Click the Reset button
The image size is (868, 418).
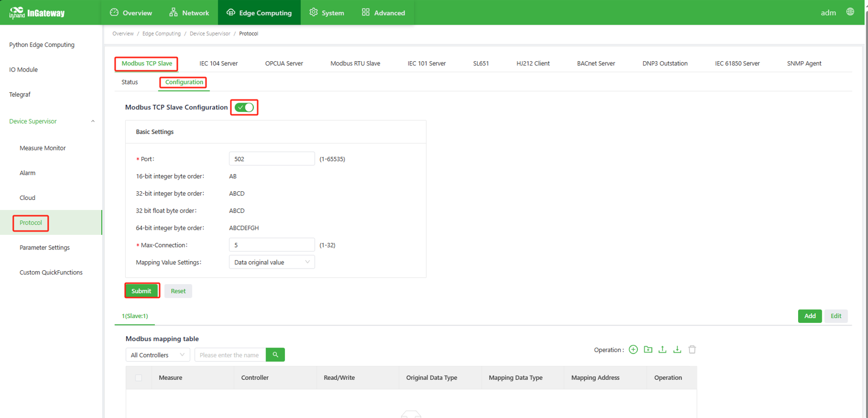pyautogui.click(x=178, y=291)
